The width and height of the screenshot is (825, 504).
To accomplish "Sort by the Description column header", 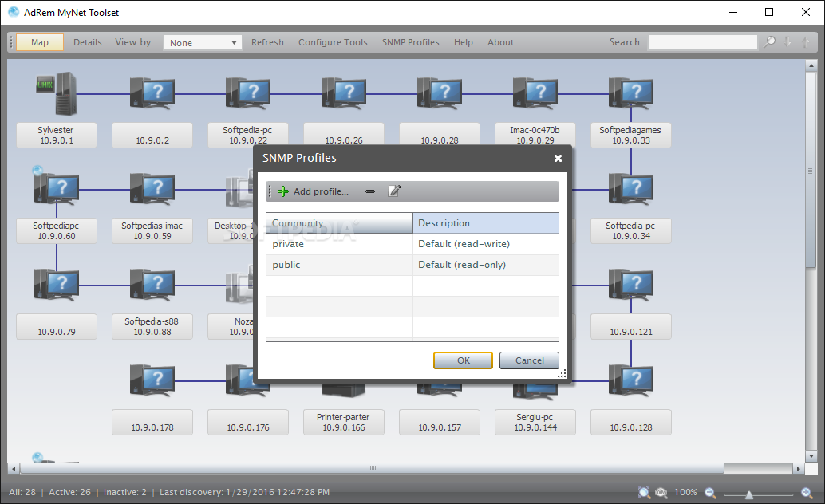I will coord(486,223).
